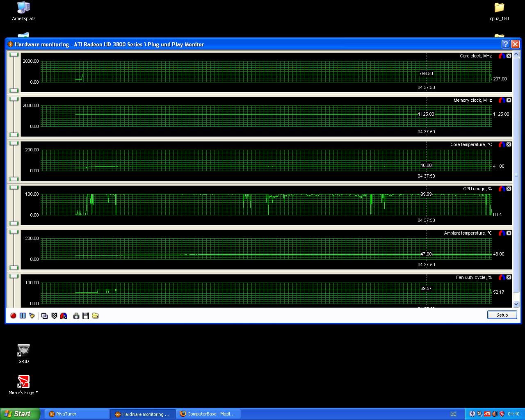The image size is (525, 420).
Task: Click the current fan duty value 52.17
Action: 499,292
